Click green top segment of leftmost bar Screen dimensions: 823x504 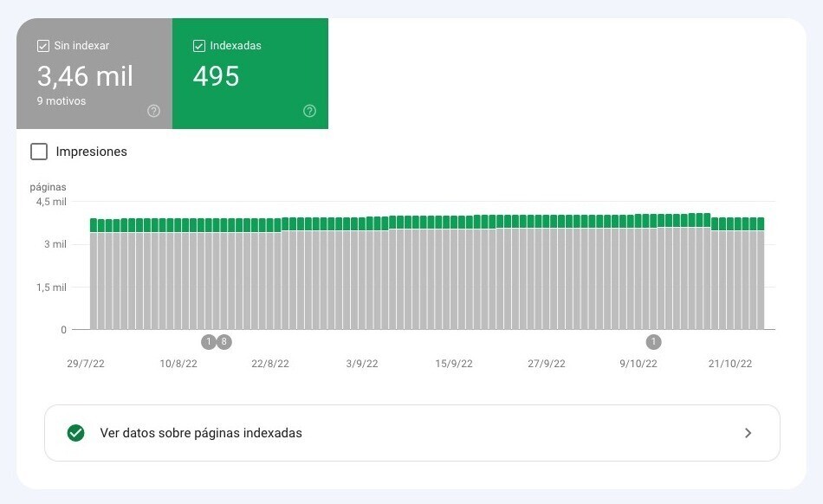pyautogui.click(x=94, y=225)
